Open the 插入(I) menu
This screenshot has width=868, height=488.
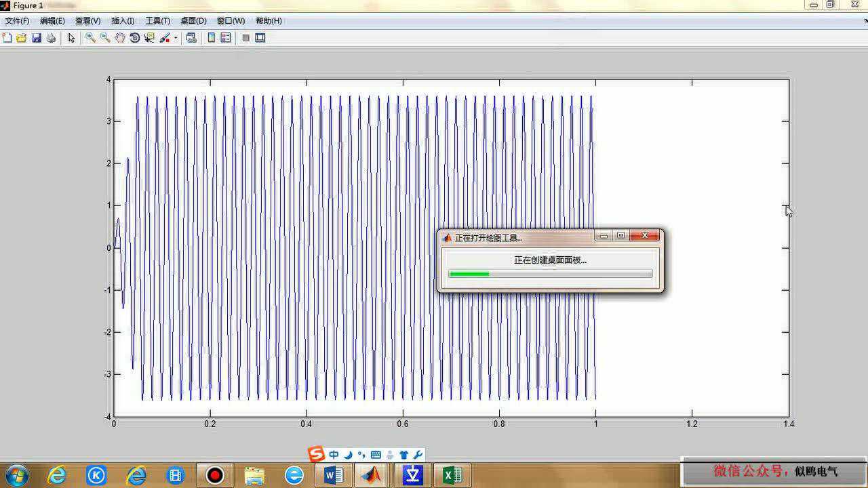pos(123,21)
